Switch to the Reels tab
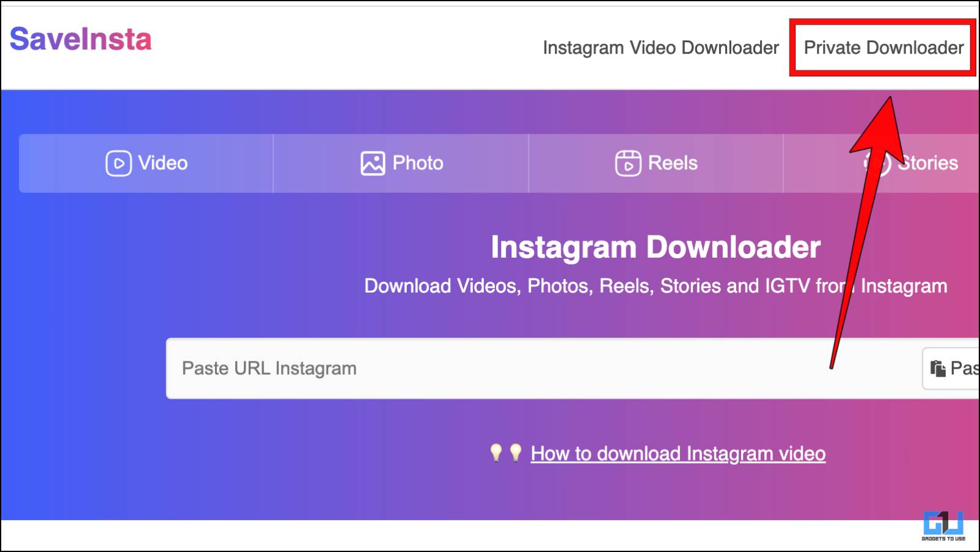 coord(656,163)
